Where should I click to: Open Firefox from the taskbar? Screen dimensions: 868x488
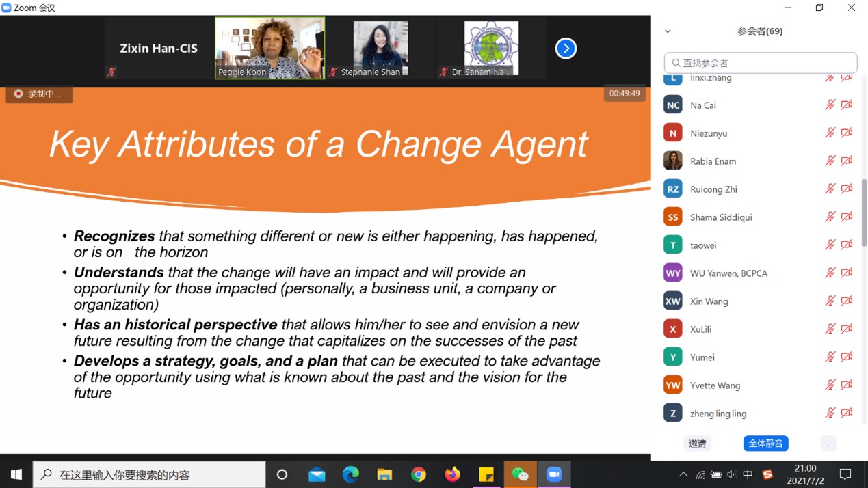click(452, 474)
